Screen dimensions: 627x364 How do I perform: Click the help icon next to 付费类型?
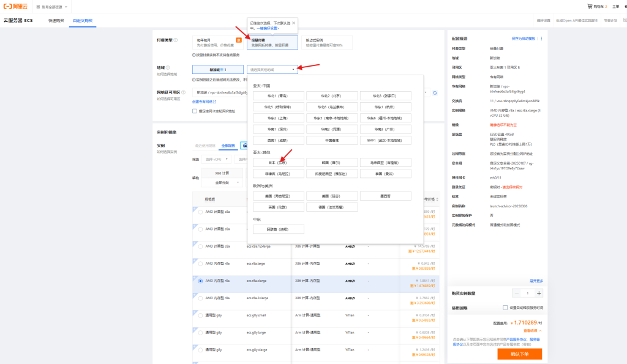pos(176,40)
